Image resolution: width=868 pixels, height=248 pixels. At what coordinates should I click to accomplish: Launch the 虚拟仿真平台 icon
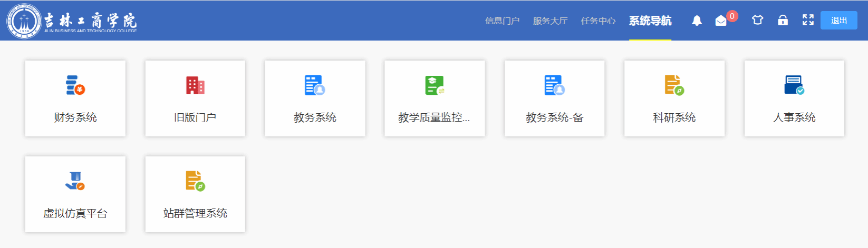coord(75,181)
